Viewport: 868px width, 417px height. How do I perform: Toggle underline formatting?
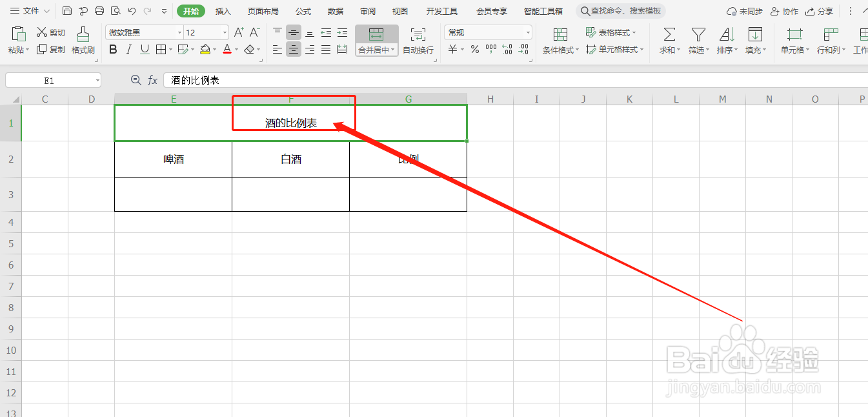coord(145,49)
